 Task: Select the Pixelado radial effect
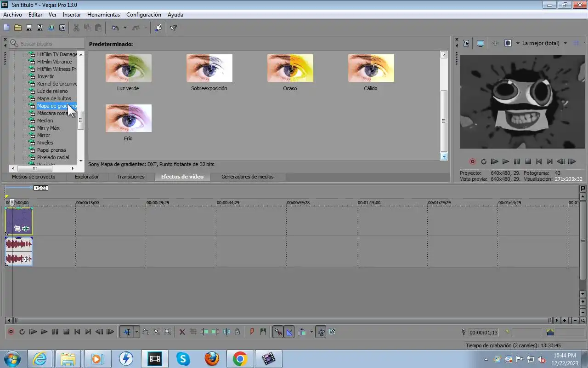click(53, 157)
